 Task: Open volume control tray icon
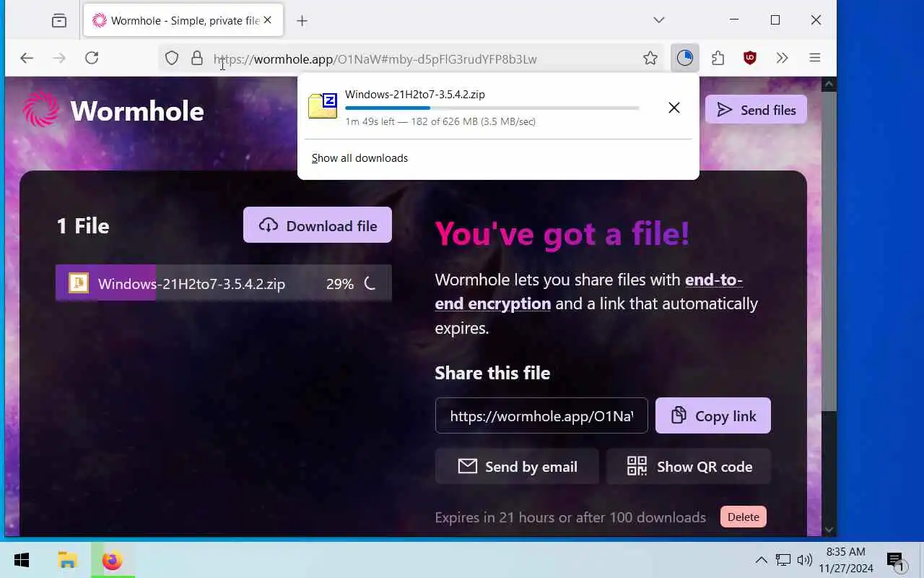(x=804, y=560)
